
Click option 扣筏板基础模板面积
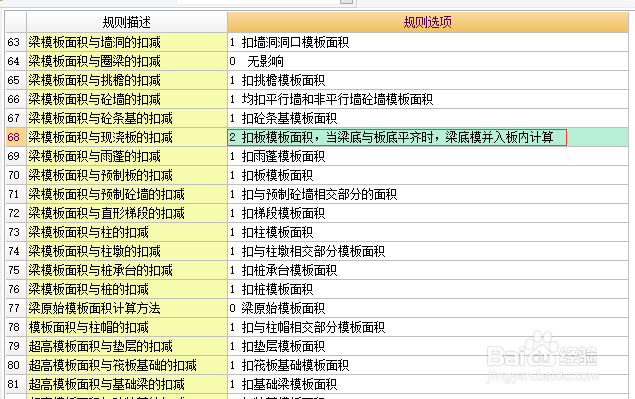[428, 365]
